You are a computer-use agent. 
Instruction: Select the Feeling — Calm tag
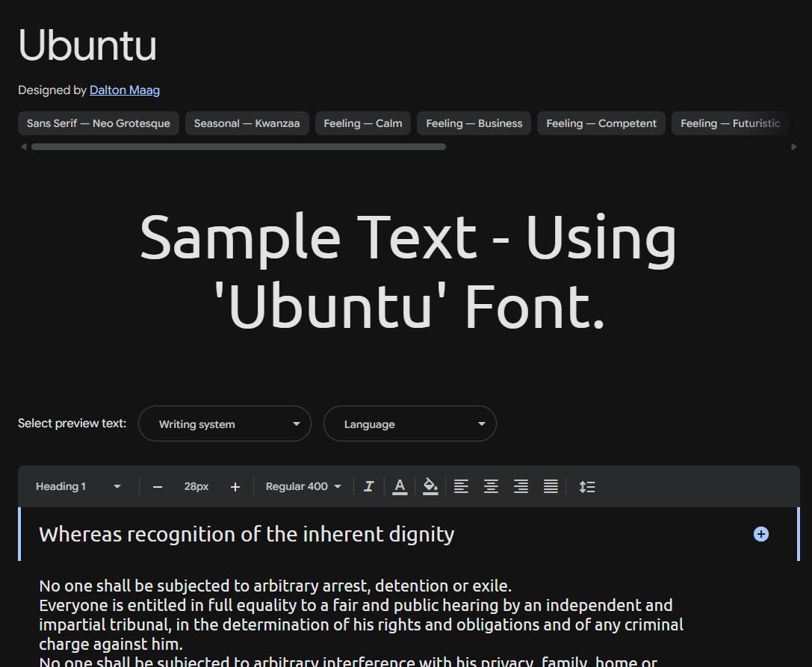pyautogui.click(x=363, y=123)
